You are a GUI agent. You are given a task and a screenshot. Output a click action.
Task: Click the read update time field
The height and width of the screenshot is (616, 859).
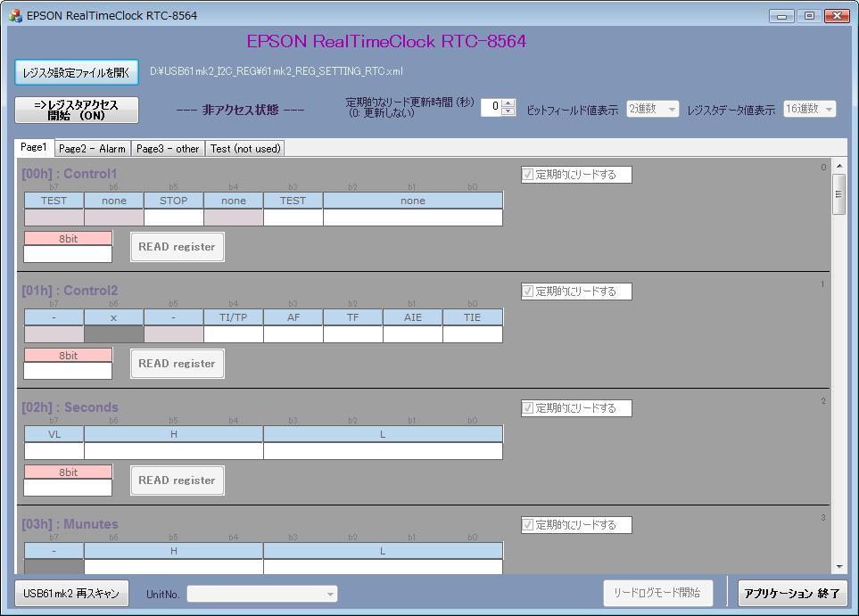(491, 107)
